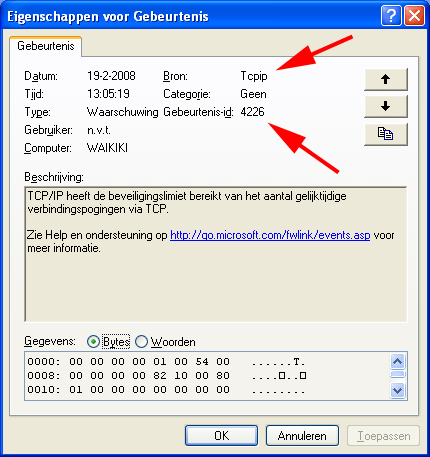Image resolution: width=430 pixels, height=457 pixels.
Task: Click the next event down-arrow button
Action: [386, 106]
